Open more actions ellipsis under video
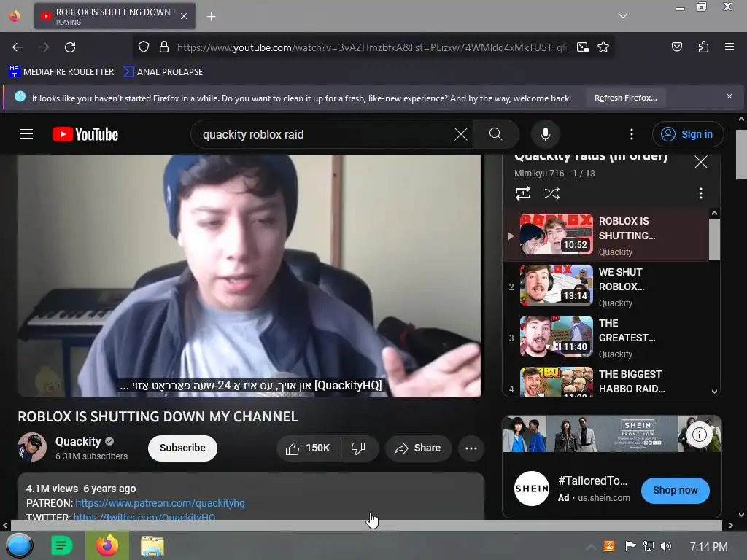 [471, 448]
